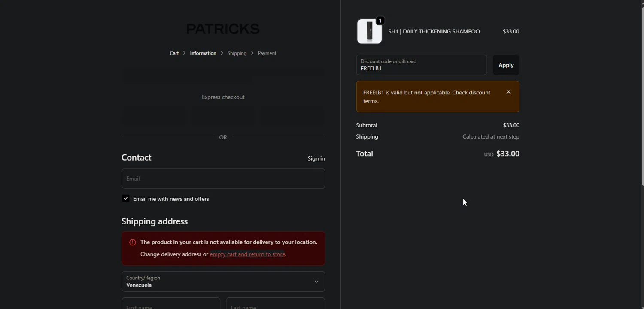Viewport: 644px width, 309px height.
Task: Open the Country/Region dropdown
Action: coord(223,282)
